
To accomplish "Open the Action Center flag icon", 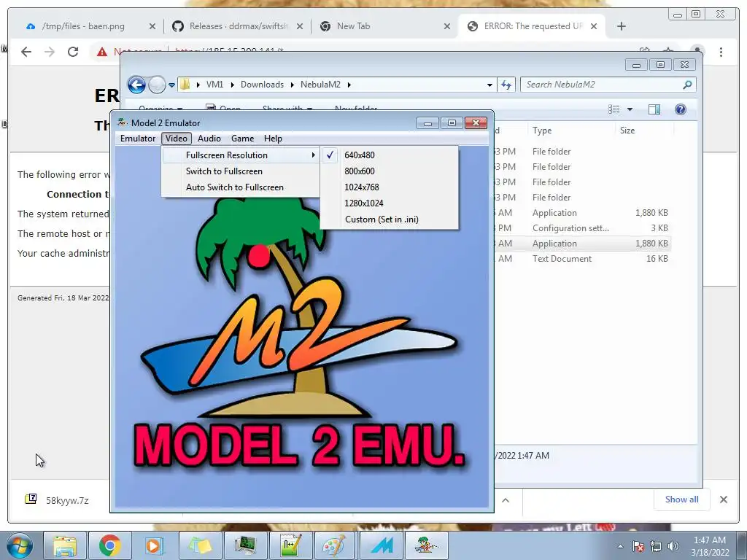I will point(638,546).
